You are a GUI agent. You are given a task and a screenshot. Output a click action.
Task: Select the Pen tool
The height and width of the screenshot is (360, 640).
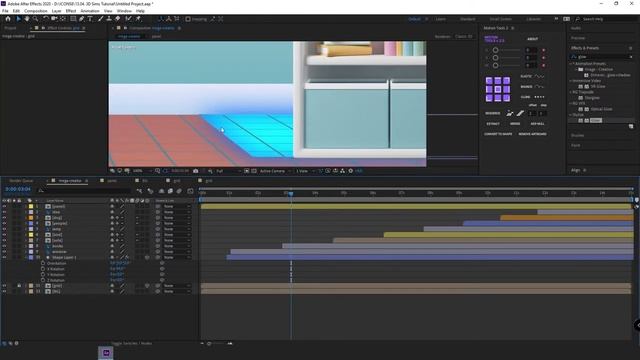82,19
